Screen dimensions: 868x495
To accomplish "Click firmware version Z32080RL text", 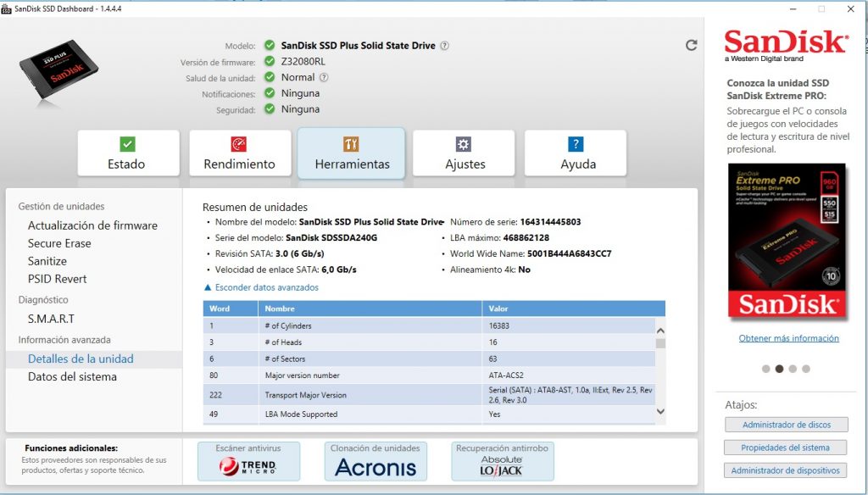I will click(303, 62).
